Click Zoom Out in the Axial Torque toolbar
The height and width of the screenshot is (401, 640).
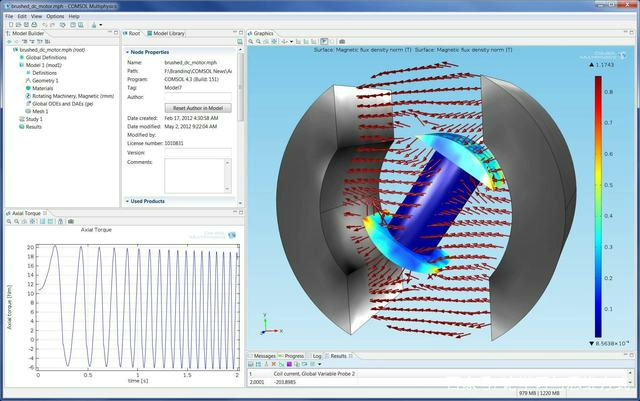pos(16,221)
